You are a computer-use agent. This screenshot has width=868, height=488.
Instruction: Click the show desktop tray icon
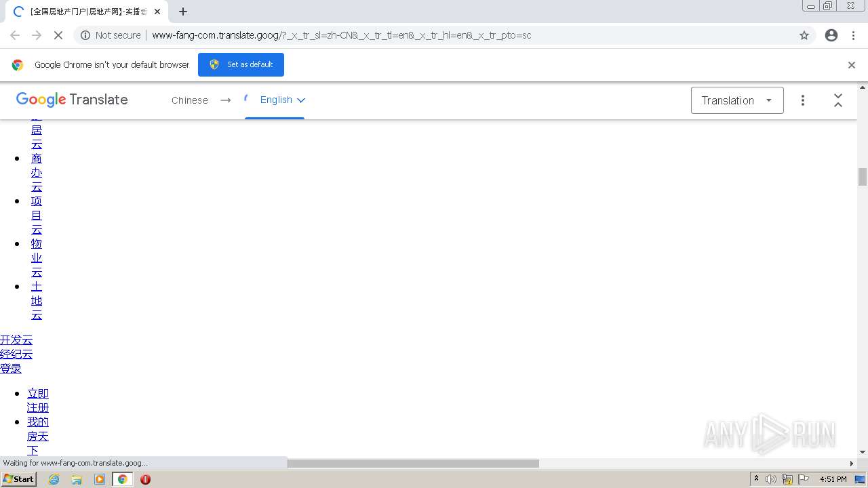pos(861,479)
